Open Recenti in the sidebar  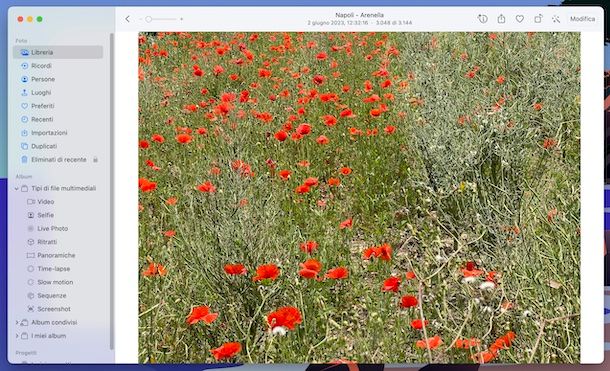pyautogui.click(x=58, y=119)
